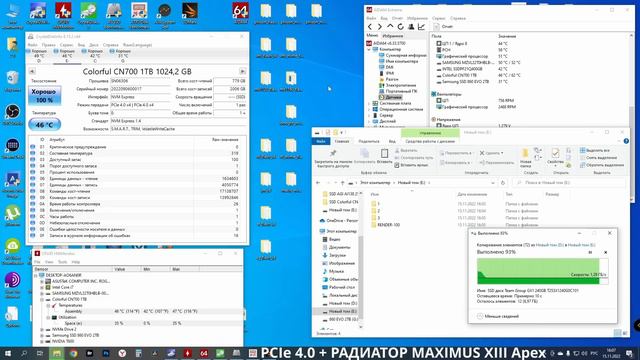
Task: Collapse Colorful CN700 1TB node in HWiNFO
Action: (x=42, y=299)
